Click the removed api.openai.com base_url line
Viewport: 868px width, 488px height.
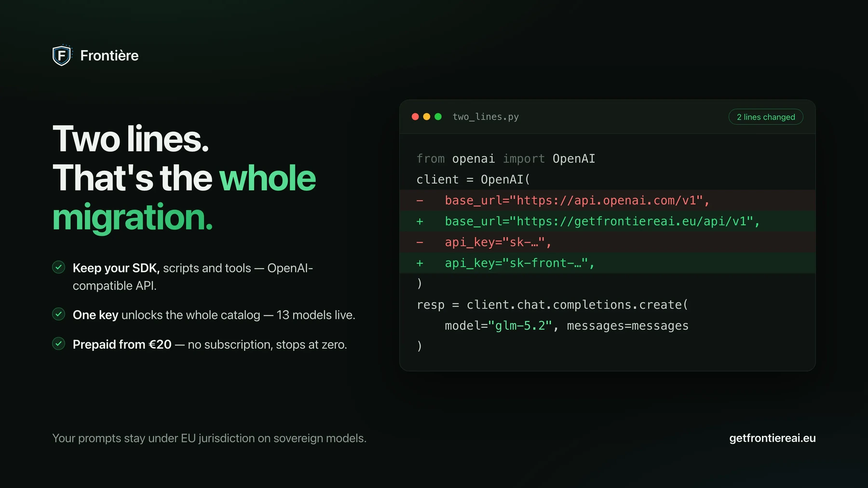pyautogui.click(x=608, y=200)
